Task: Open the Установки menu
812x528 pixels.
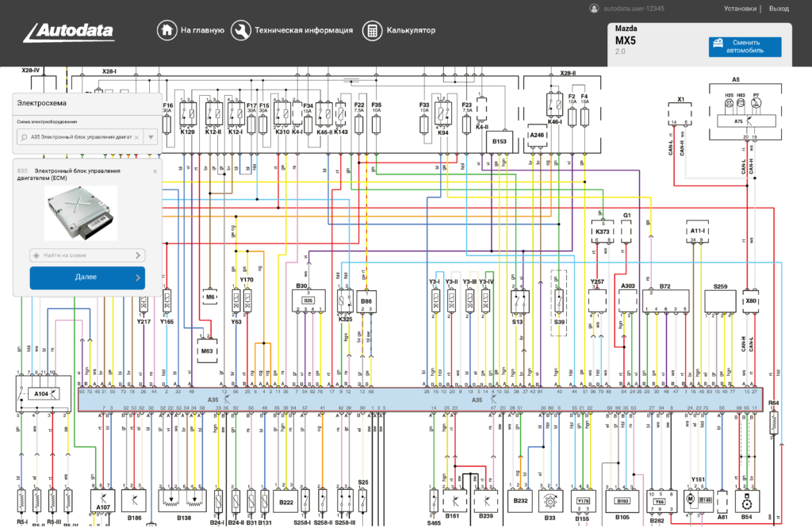Action: click(740, 9)
